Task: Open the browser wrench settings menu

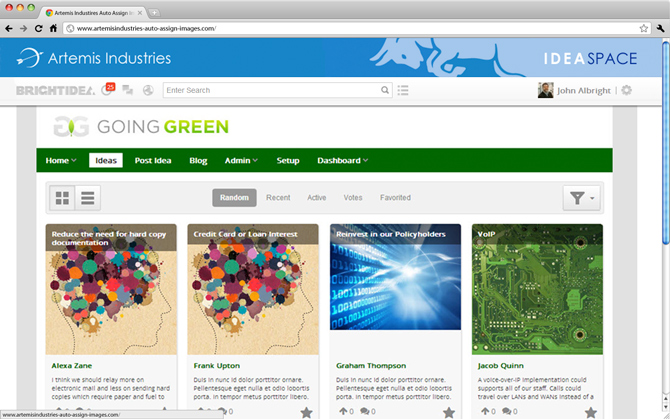Action: point(661,28)
